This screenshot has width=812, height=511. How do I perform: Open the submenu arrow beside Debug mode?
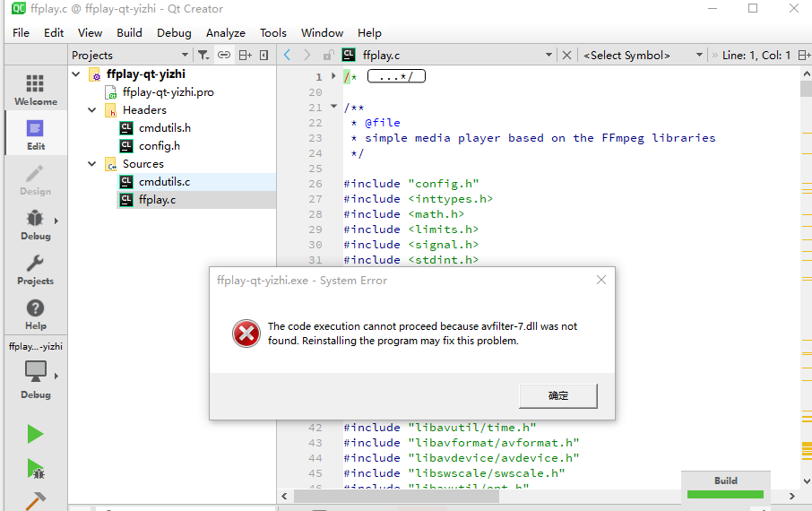(x=56, y=221)
